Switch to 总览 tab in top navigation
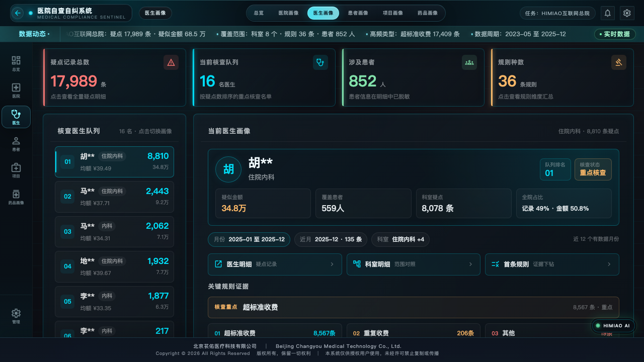This screenshot has width=644, height=362. click(x=259, y=13)
